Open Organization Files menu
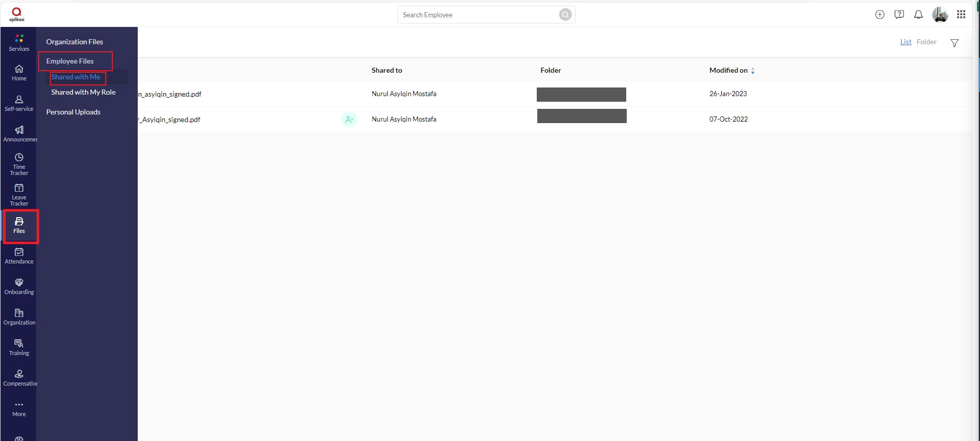The width and height of the screenshot is (980, 441). (74, 42)
